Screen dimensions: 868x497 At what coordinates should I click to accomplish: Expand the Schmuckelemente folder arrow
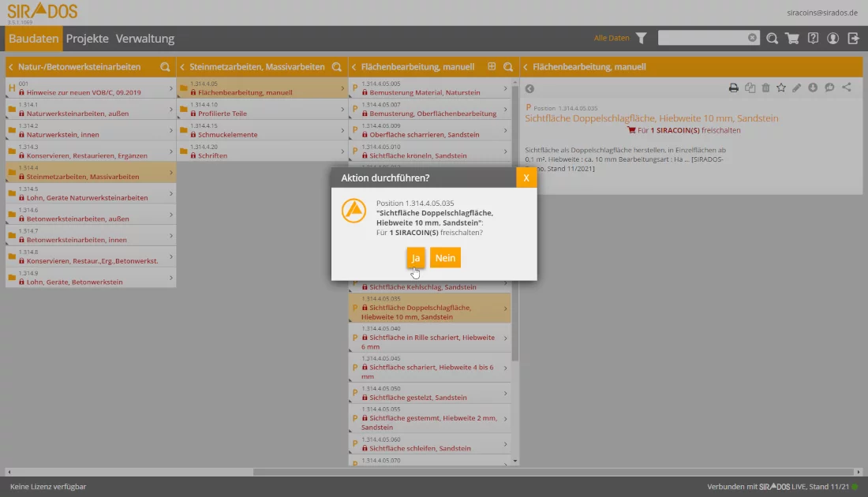(x=342, y=130)
